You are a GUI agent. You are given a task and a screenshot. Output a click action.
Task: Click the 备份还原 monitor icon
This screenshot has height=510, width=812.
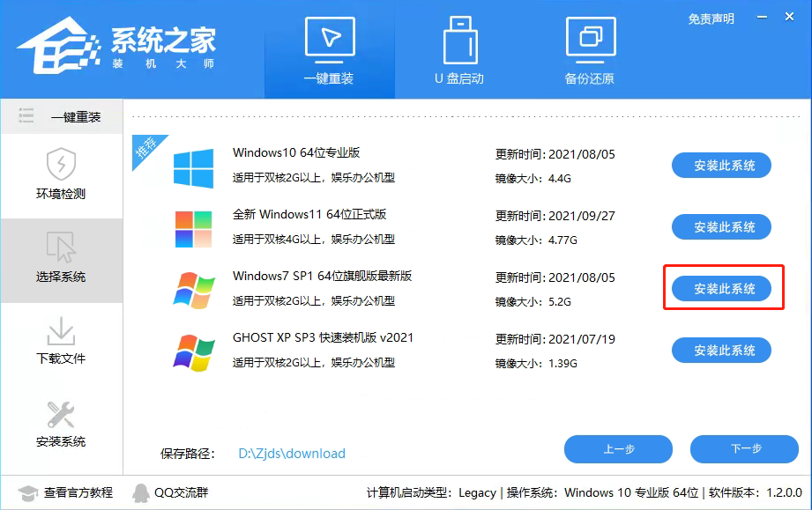(590, 37)
